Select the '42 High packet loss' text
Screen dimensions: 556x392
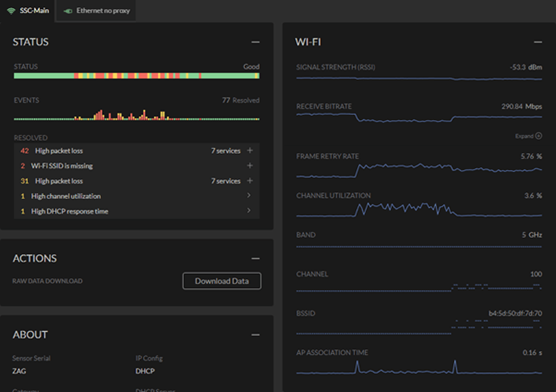51,151
